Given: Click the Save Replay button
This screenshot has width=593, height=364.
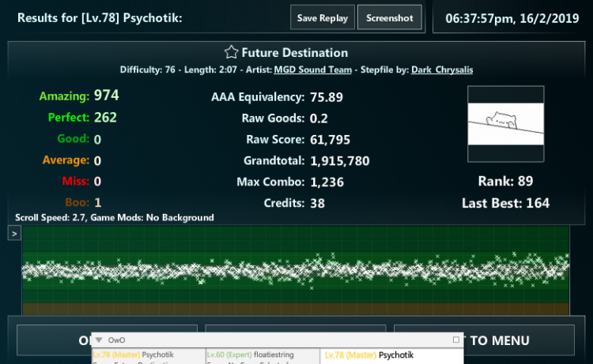Looking at the screenshot, I should tap(323, 17).
